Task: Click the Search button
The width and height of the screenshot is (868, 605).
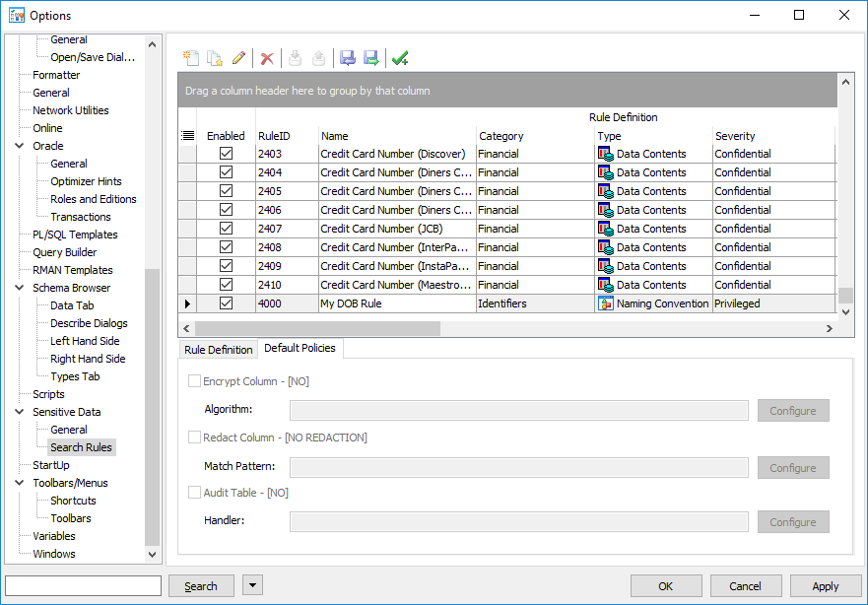Action: tap(201, 585)
